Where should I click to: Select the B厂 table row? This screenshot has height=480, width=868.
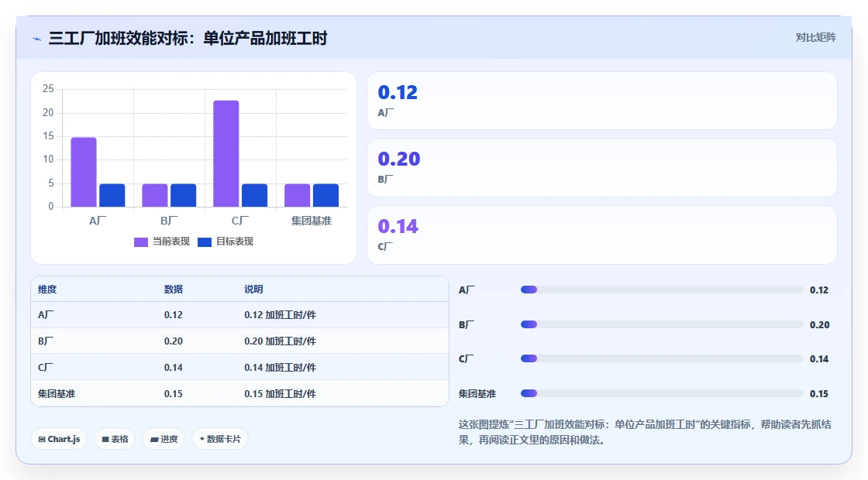(x=239, y=341)
